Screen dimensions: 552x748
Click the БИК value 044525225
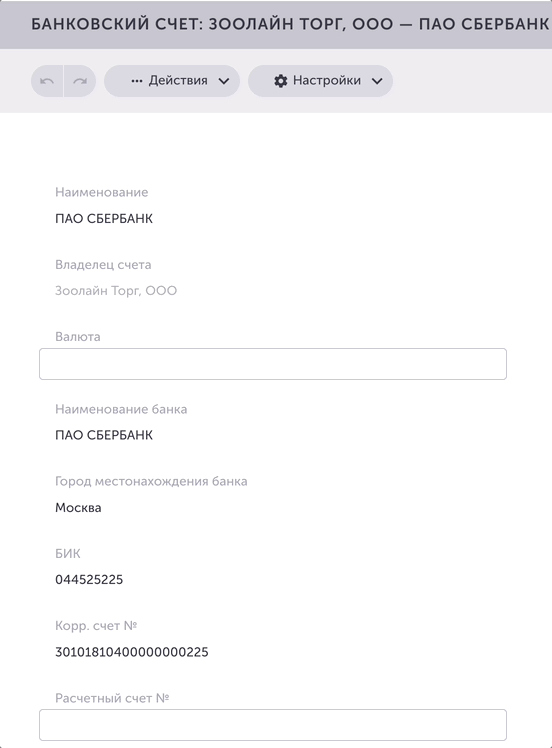point(89,580)
